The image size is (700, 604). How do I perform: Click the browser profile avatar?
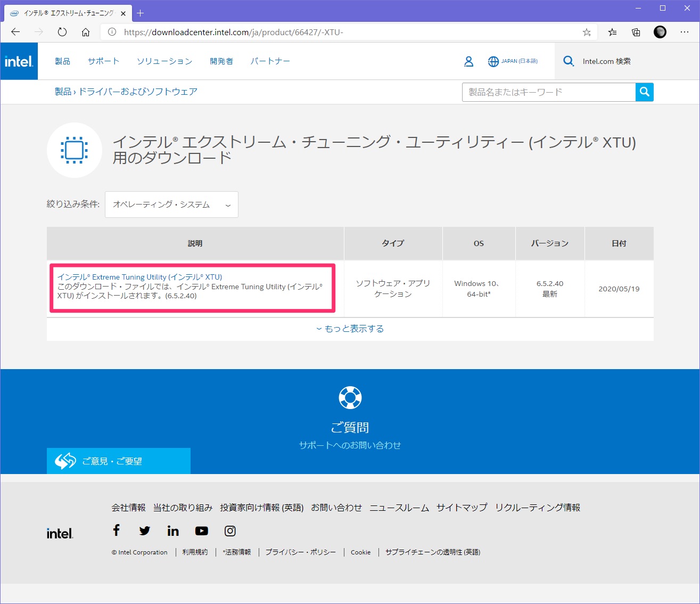(x=660, y=32)
